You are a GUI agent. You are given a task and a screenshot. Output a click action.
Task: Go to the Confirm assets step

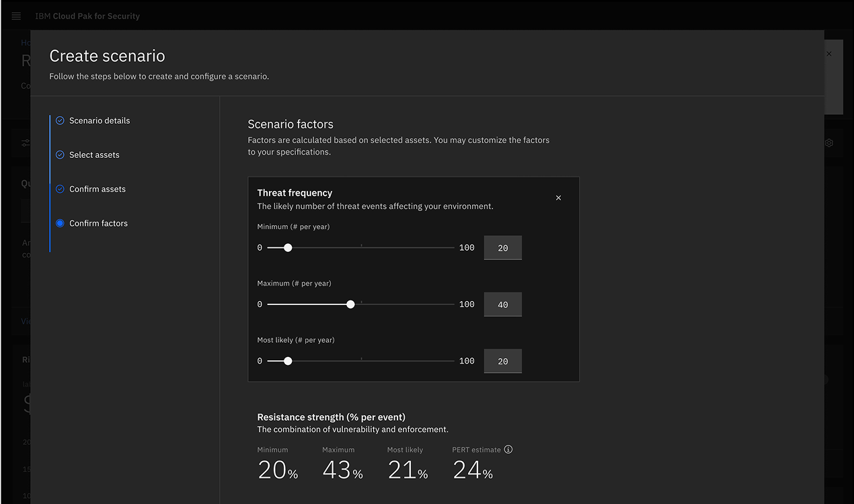point(98,189)
